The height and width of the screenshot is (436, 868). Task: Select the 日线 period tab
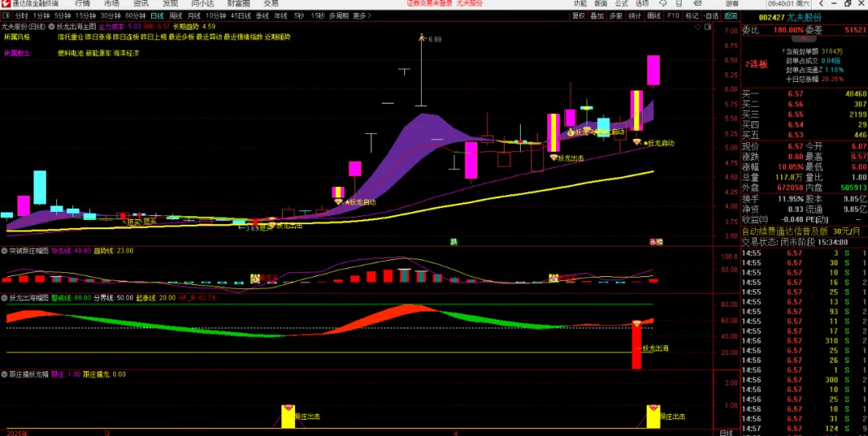(158, 16)
